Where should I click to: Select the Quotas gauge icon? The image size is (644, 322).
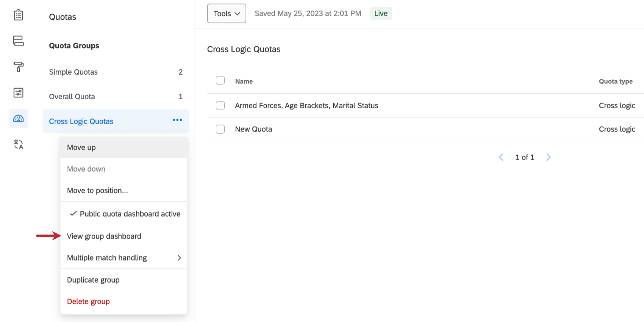[18, 119]
